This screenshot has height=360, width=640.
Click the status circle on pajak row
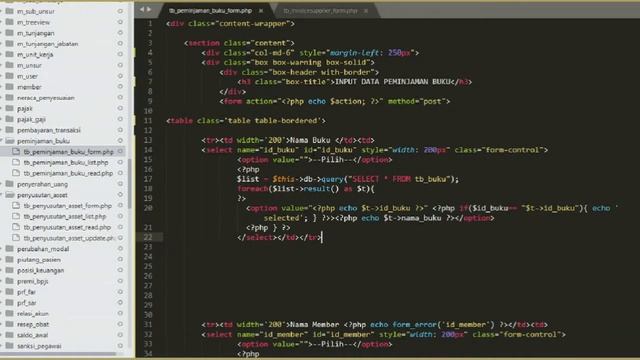click(120, 108)
